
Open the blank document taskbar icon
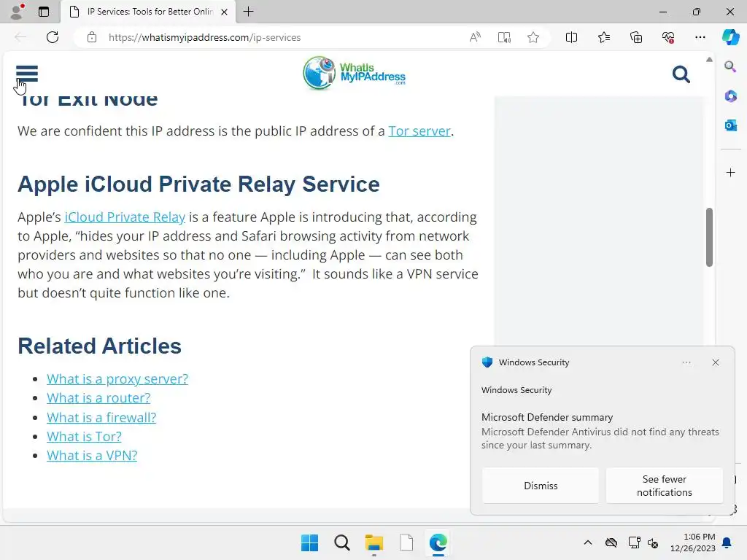pyautogui.click(x=406, y=542)
